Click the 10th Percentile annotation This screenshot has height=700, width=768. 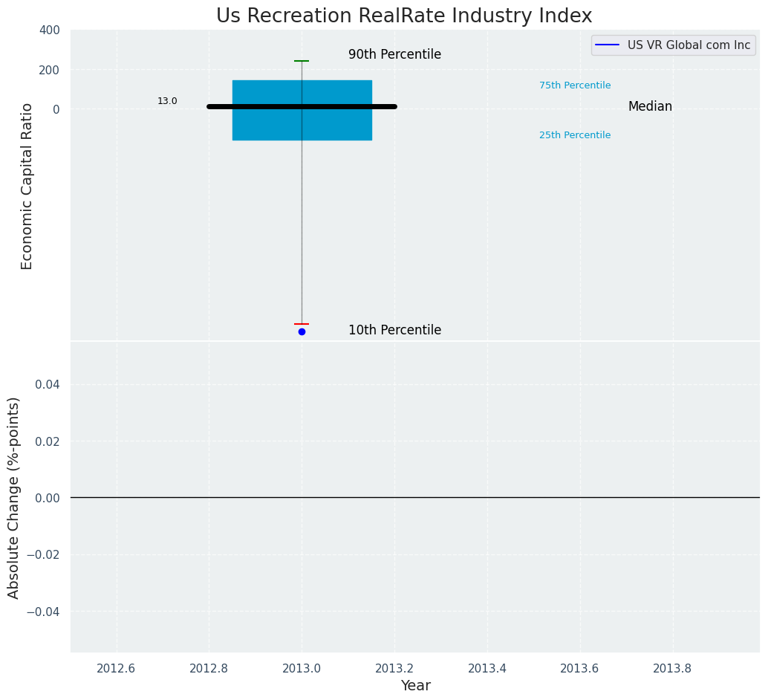pos(394,331)
